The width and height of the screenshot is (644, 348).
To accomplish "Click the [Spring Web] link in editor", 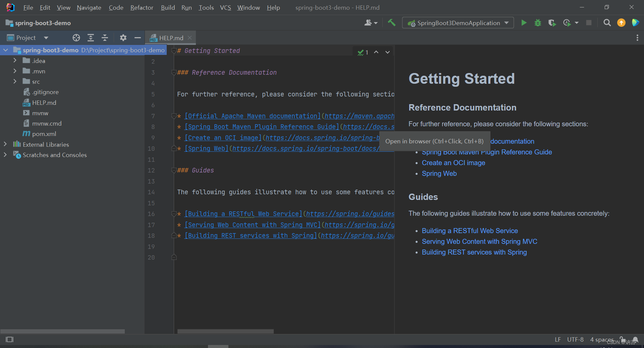I will [207, 148].
